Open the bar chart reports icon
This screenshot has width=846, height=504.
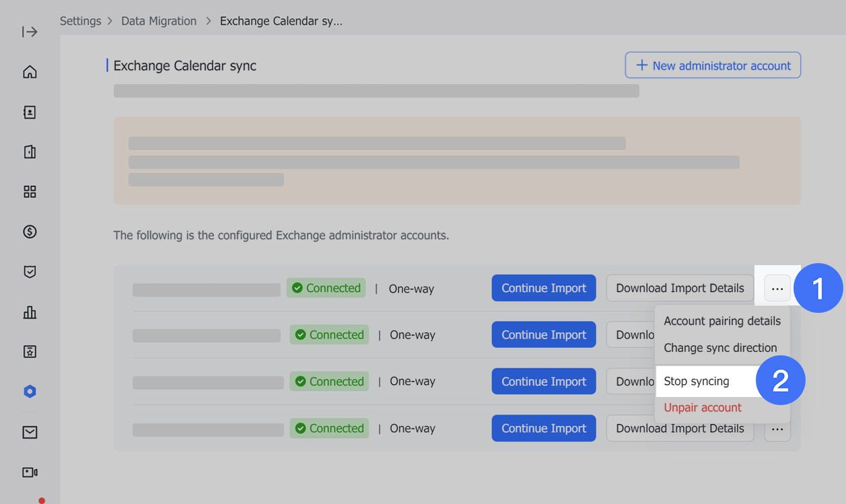tap(30, 312)
